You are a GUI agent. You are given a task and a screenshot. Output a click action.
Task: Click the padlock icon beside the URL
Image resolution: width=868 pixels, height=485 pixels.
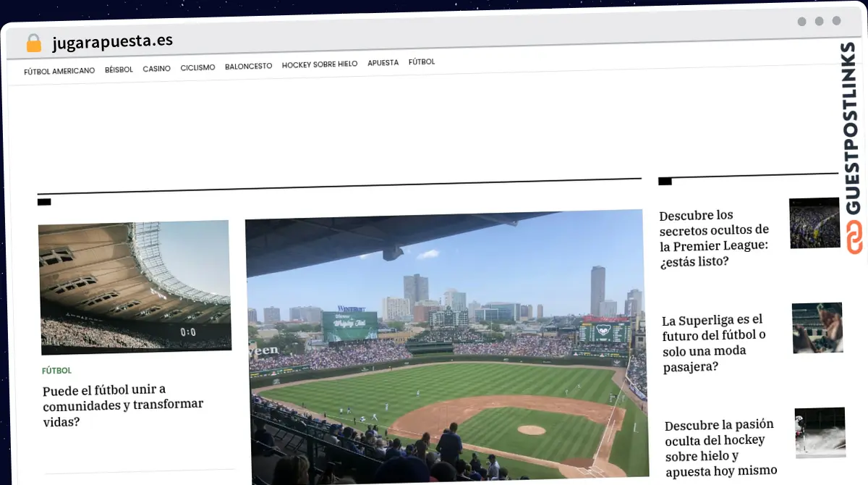[x=34, y=43]
